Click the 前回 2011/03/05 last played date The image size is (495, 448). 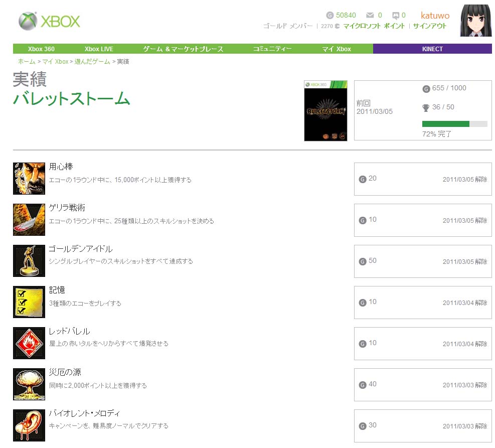(375, 107)
